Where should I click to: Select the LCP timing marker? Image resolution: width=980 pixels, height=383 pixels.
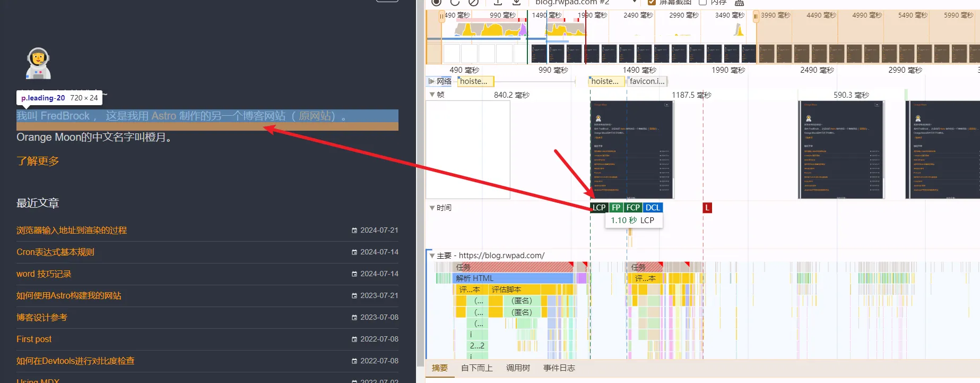pyautogui.click(x=599, y=208)
